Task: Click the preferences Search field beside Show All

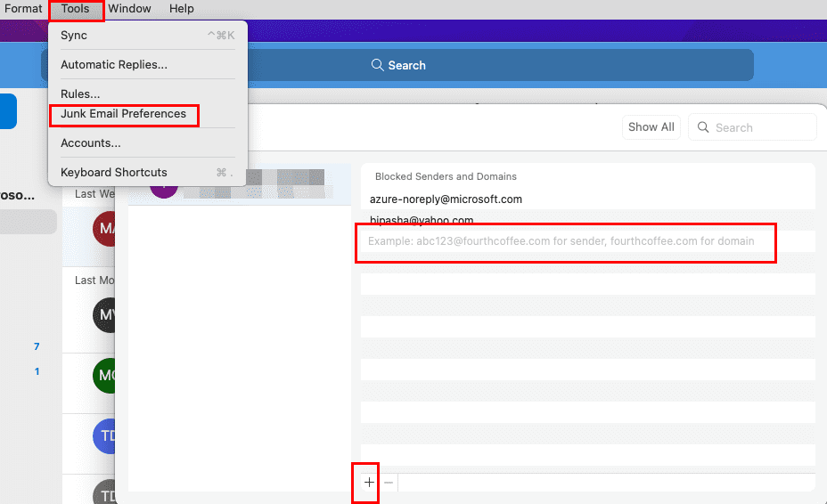Action: [753, 127]
